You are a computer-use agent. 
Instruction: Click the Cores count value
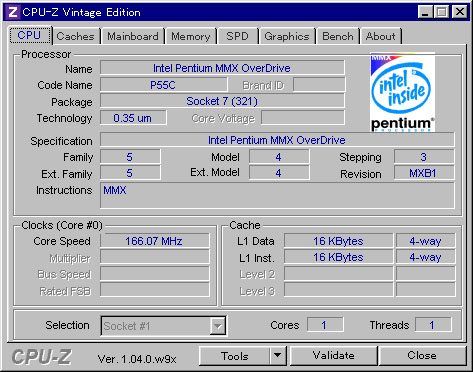[x=325, y=325]
